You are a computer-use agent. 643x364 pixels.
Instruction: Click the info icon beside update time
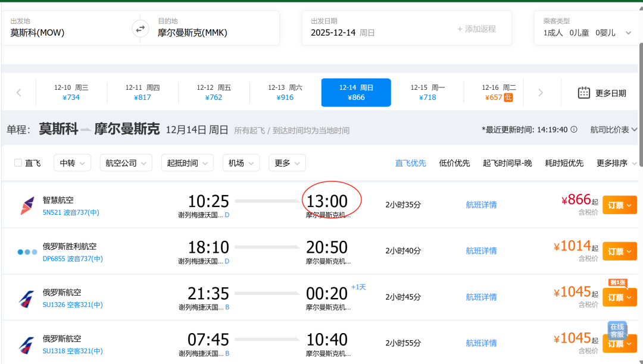[574, 130]
